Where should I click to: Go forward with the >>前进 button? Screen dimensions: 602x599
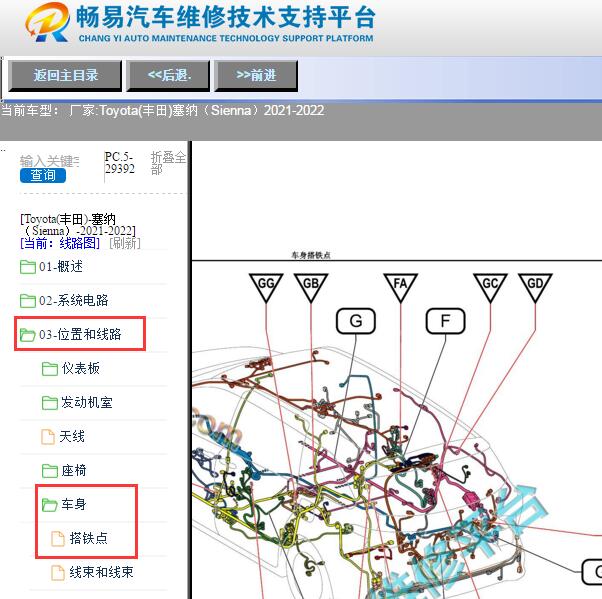[x=256, y=75]
